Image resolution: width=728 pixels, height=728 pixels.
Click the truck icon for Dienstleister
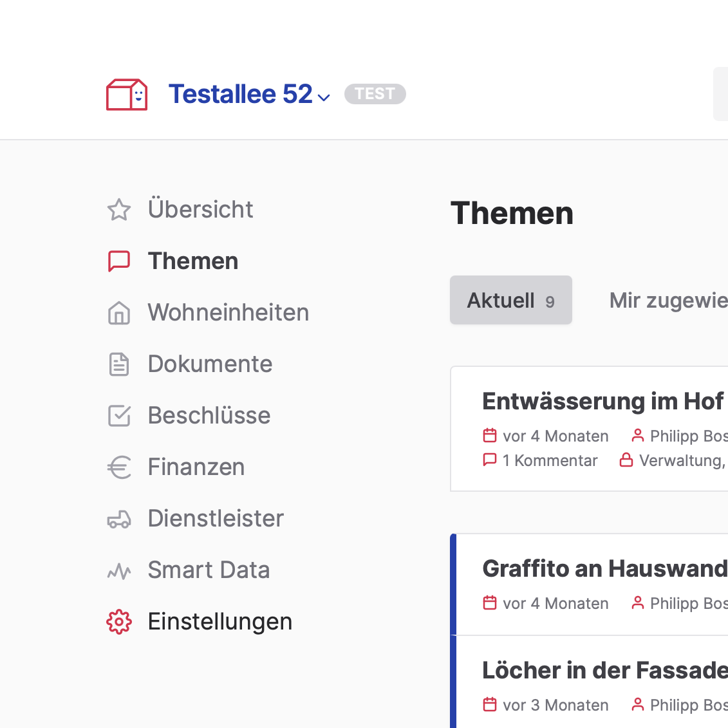(x=119, y=519)
